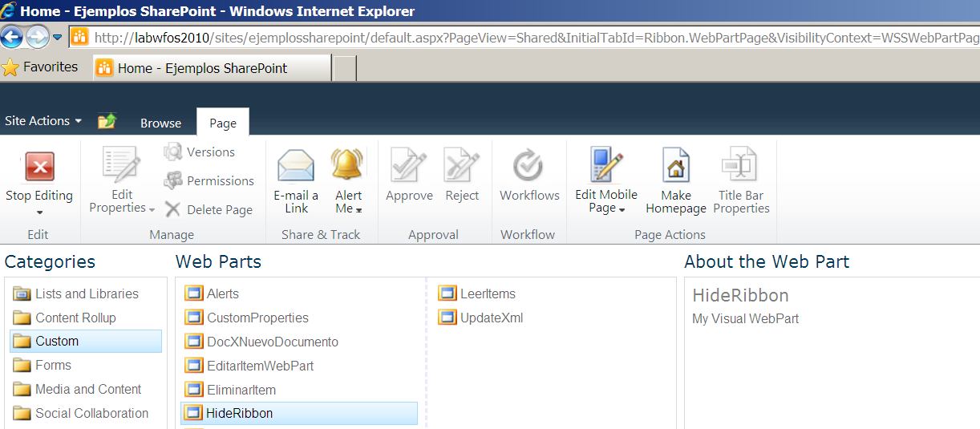
Task: Click the UpdateXml web part icon
Action: [447, 318]
